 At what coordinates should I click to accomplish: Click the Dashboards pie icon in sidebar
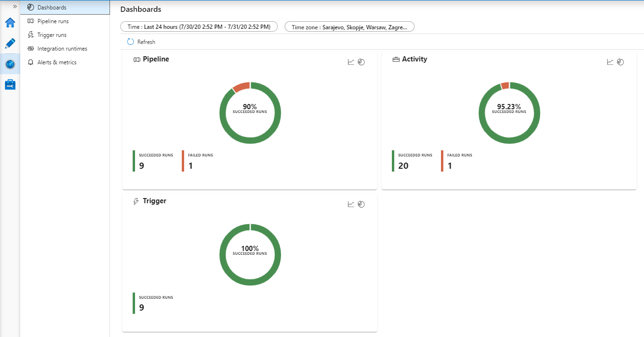31,8
